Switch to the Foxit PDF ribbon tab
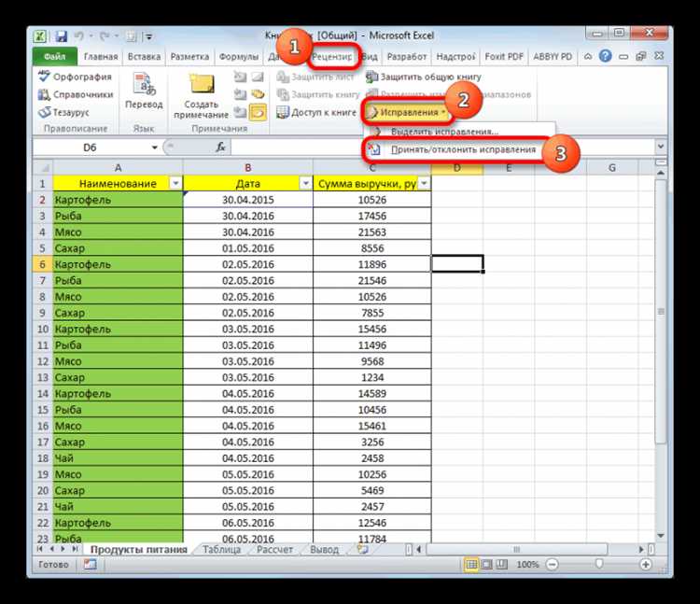The image size is (700, 604). (x=504, y=57)
